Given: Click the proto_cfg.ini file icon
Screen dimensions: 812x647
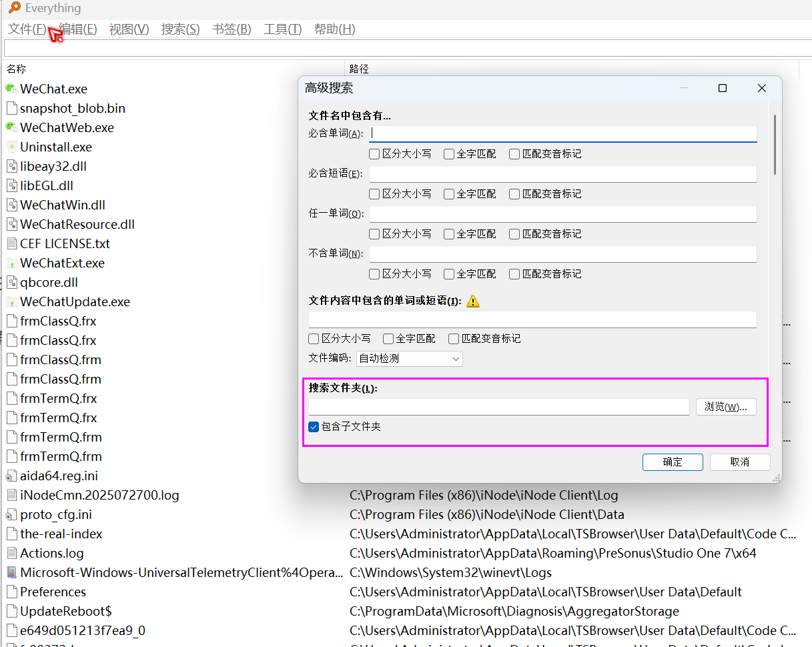Looking at the screenshot, I should pyautogui.click(x=11, y=514).
